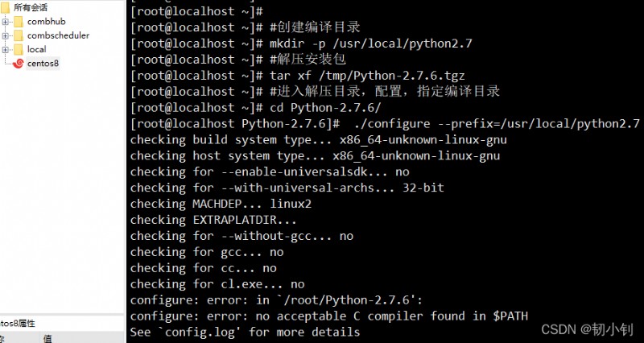Click the centos8 red session icon
644x343 pixels.
click(18, 64)
